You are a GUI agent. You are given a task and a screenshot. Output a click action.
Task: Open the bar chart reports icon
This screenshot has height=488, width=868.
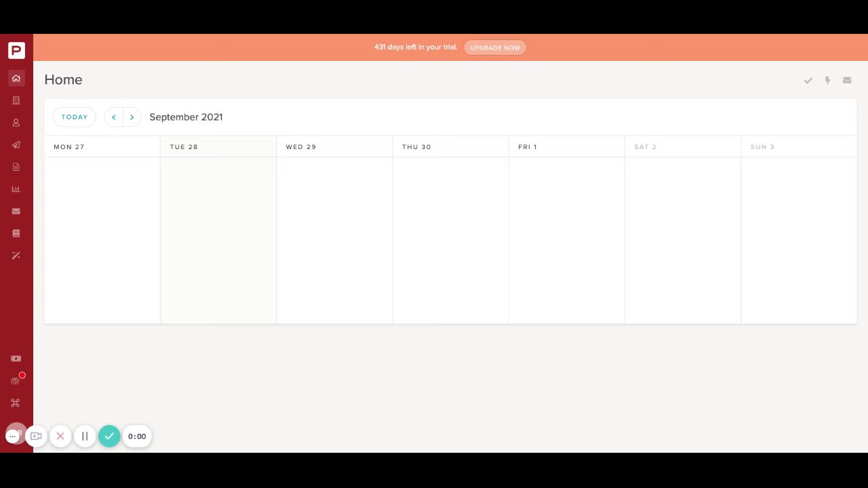point(16,189)
